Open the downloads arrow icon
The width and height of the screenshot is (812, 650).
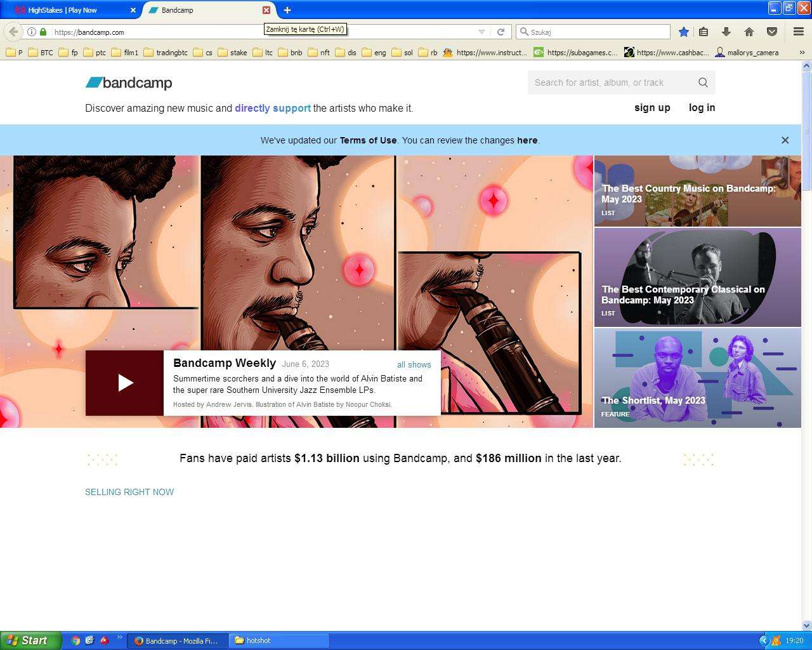coord(726,32)
